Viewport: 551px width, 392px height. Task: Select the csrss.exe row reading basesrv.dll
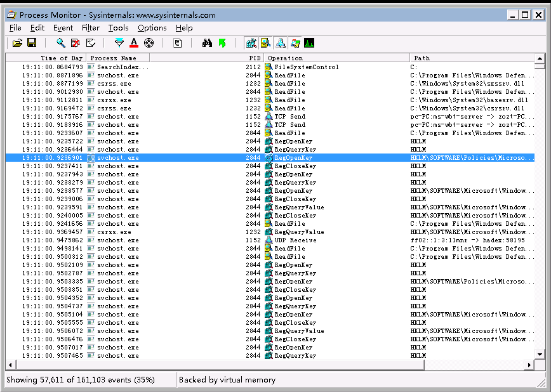click(x=270, y=100)
